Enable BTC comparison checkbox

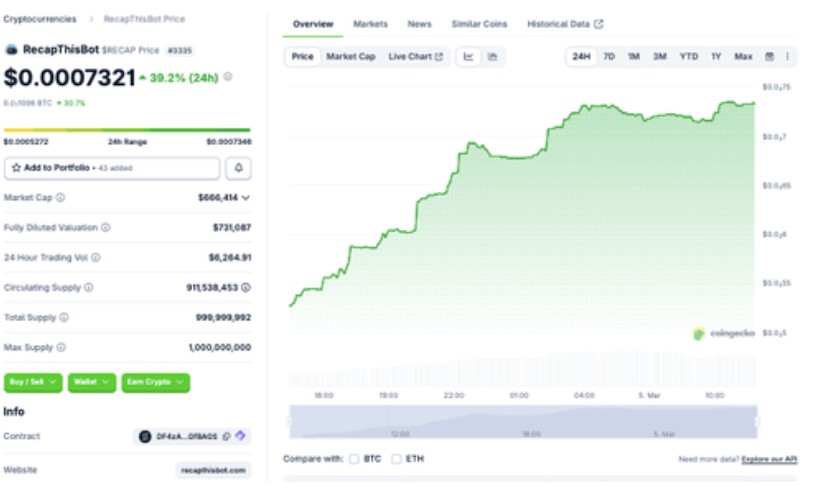(x=355, y=459)
